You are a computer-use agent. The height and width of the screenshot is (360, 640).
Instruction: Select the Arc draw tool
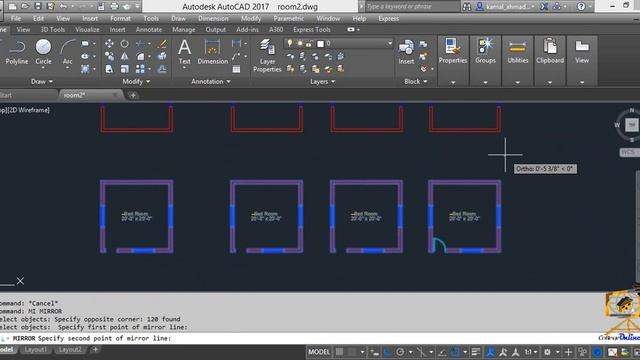(67, 52)
